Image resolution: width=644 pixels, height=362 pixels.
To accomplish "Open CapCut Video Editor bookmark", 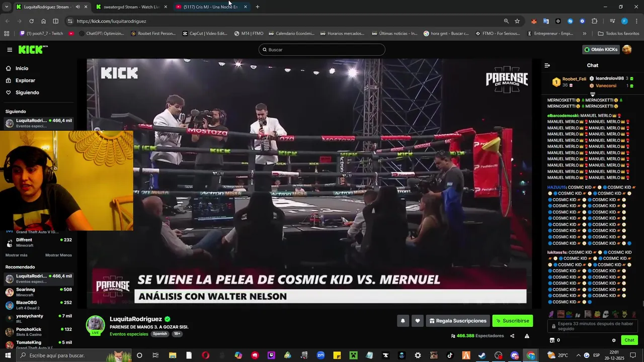I will (x=204, y=34).
